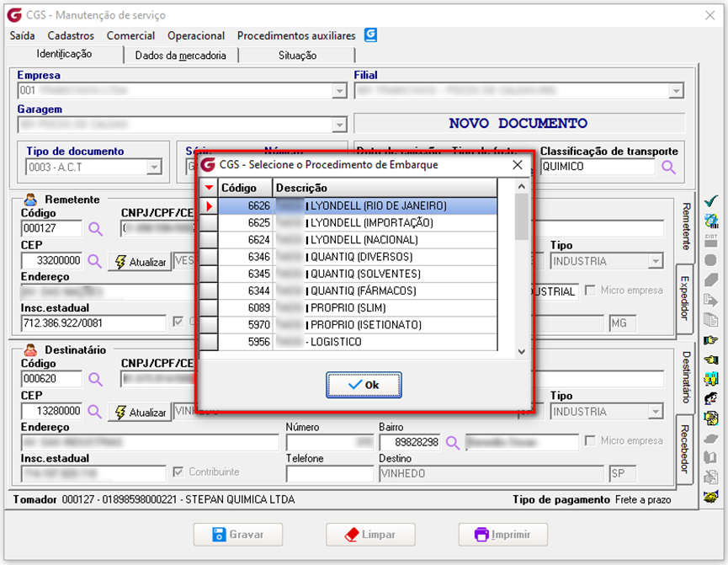This screenshot has height=565, width=728.
Task: Click the Limpar button
Action: pyautogui.click(x=370, y=535)
